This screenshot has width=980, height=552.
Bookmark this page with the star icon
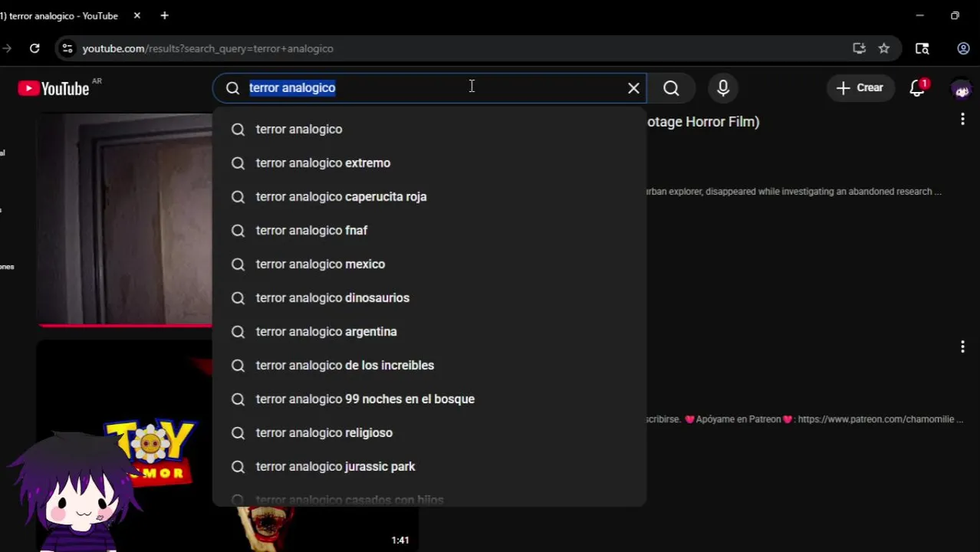884,48
